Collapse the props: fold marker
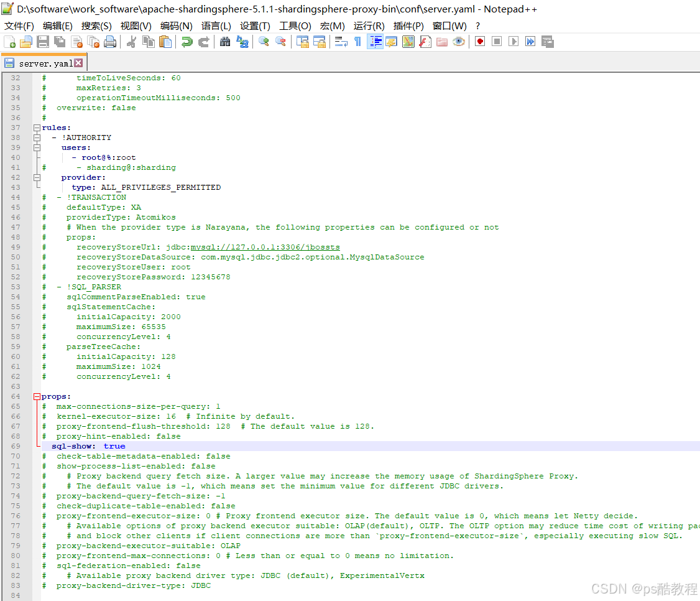700x601 pixels. [x=37, y=396]
